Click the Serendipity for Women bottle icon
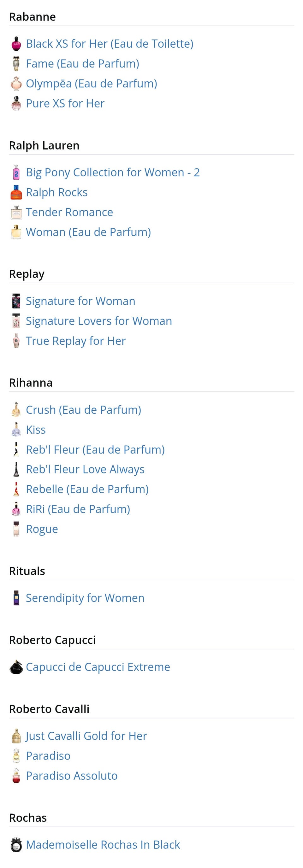 point(16,598)
